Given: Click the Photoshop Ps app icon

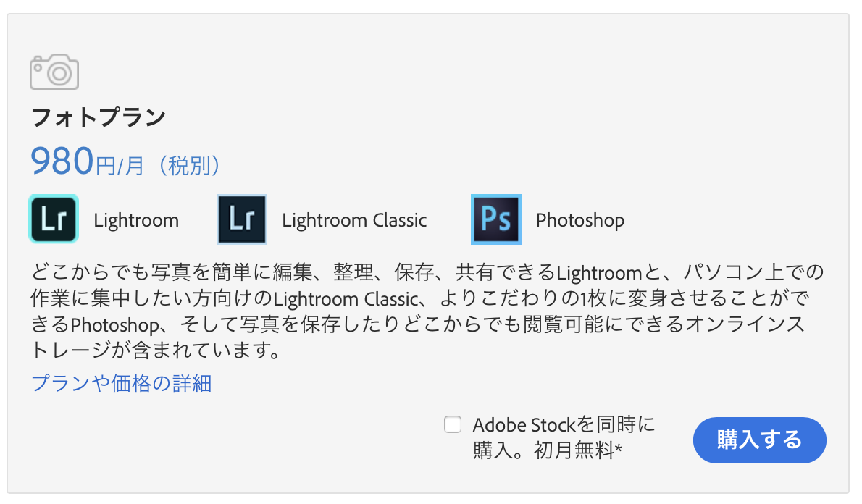Looking at the screenshot, I should pos(496,219).
